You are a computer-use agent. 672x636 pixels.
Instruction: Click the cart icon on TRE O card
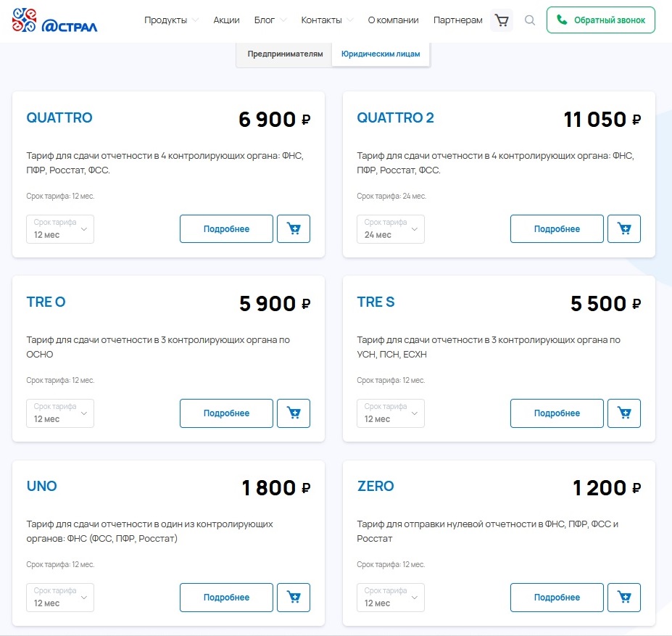[293, 413]
